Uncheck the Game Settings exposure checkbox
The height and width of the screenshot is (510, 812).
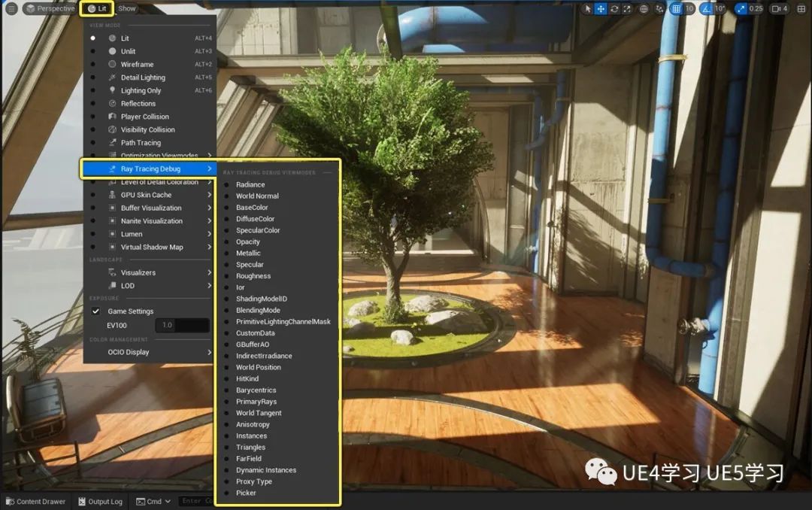[x=95, y=311]
